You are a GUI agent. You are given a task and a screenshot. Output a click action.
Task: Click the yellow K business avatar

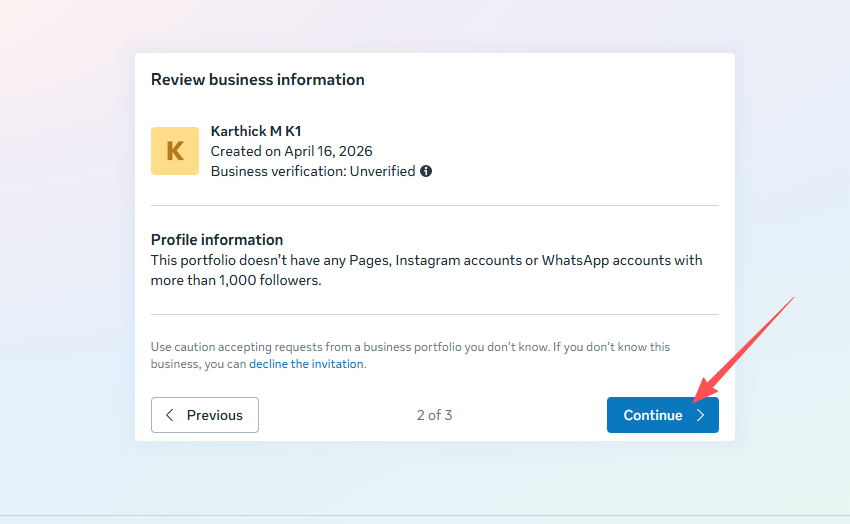[x=175, y=151]
